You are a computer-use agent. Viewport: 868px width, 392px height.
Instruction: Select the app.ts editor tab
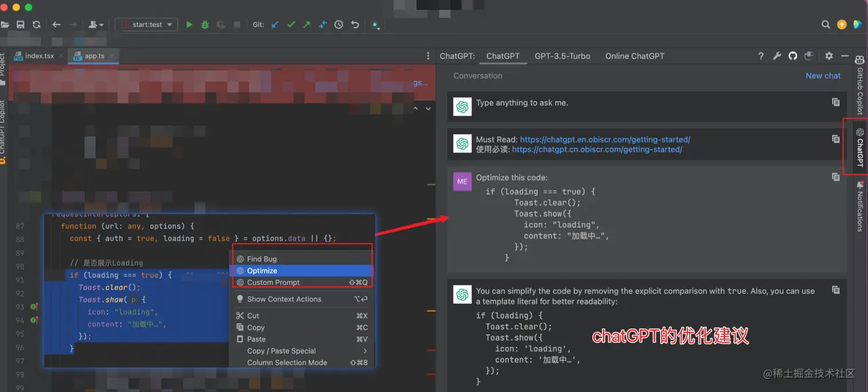point(94,56)
